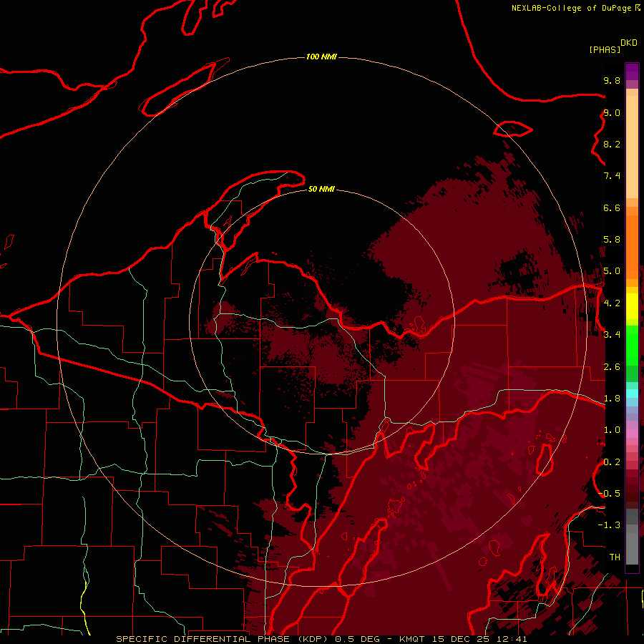Click the 9.8 scale value
Image resolution: width=644 pixels, height=644 pixels.
click(612, 80)
